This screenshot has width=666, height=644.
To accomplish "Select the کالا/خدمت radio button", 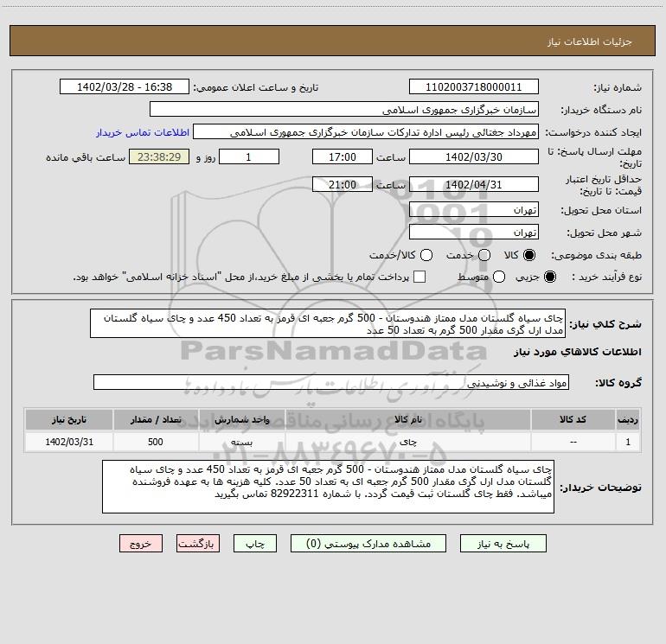I will tap(426, 255).
